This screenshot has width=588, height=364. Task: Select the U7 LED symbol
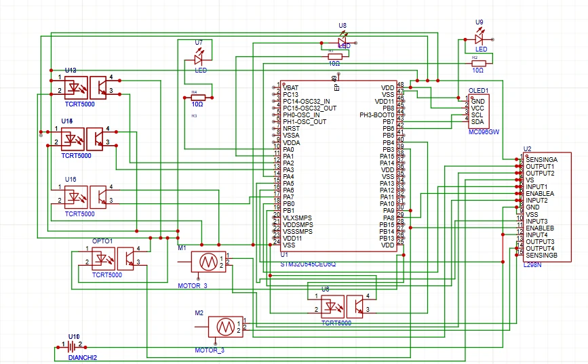click(x=199, y=59)
